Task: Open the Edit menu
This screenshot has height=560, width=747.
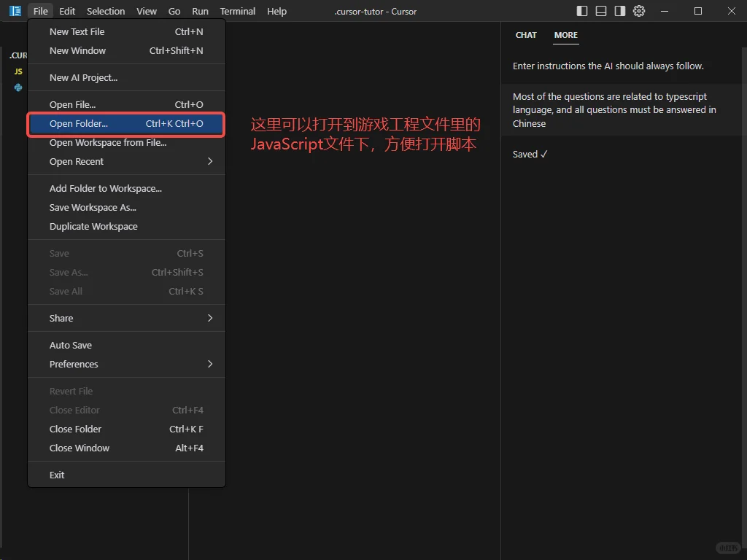Action: [67, 11]
